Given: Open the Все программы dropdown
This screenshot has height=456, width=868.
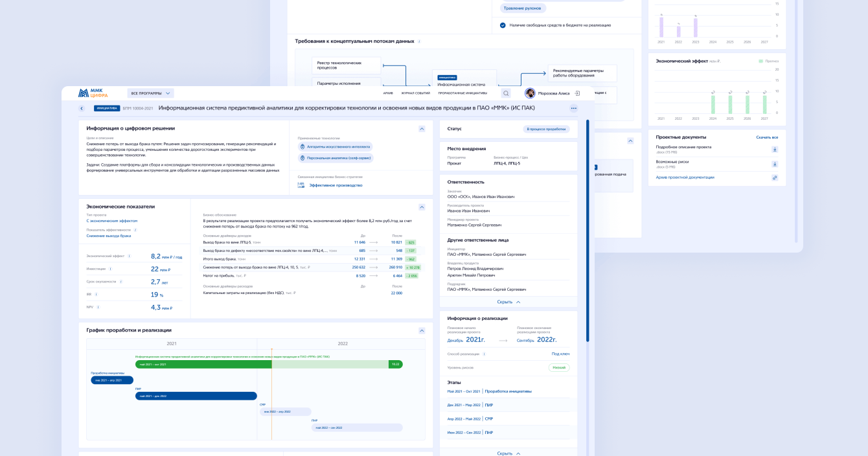Looking at the screenshot, I should (x=150, y=93).
